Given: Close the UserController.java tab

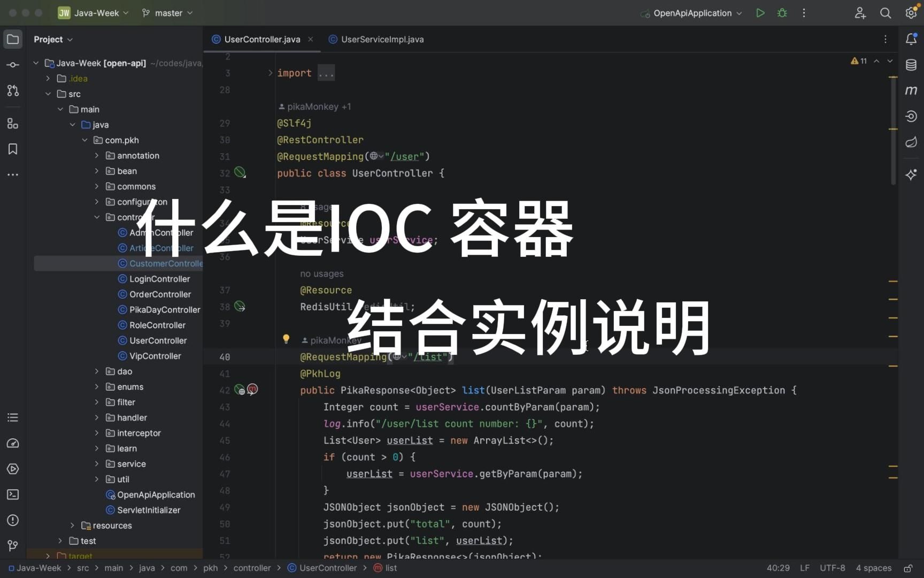Looking at the screenshot, I should point(311,39).
